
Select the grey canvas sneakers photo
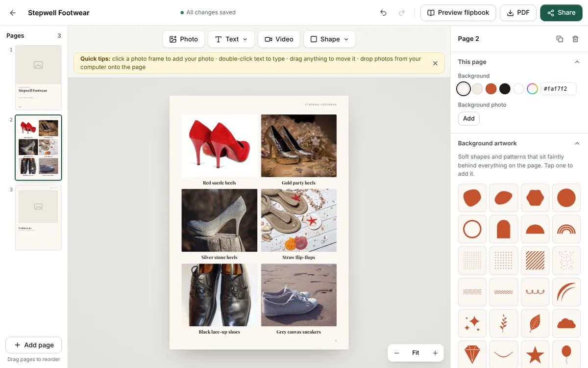(299, 295)
